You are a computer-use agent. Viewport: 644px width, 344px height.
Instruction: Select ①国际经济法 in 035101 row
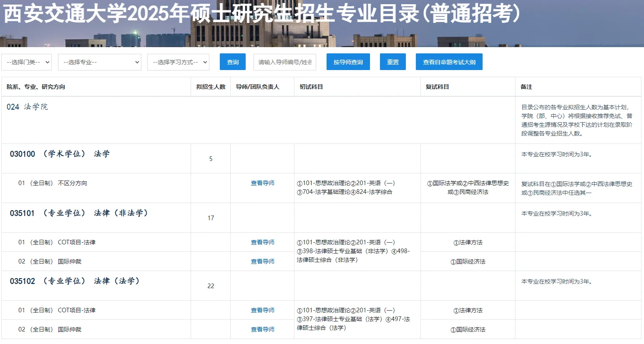[x=468, y=261]
